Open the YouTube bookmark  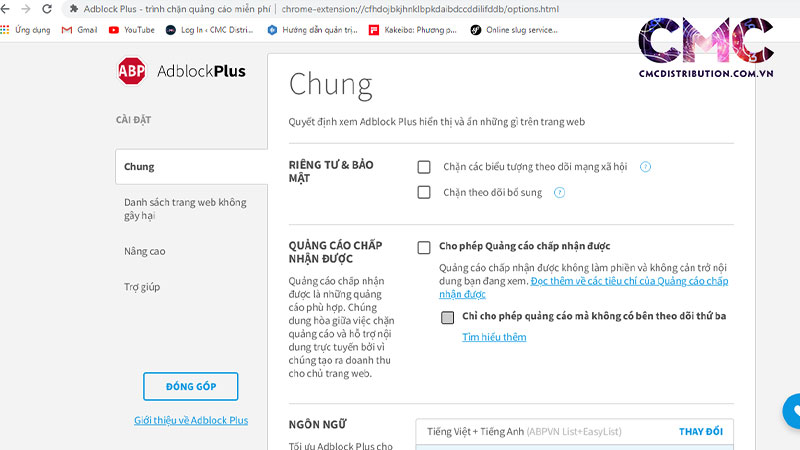pos(132,30)
